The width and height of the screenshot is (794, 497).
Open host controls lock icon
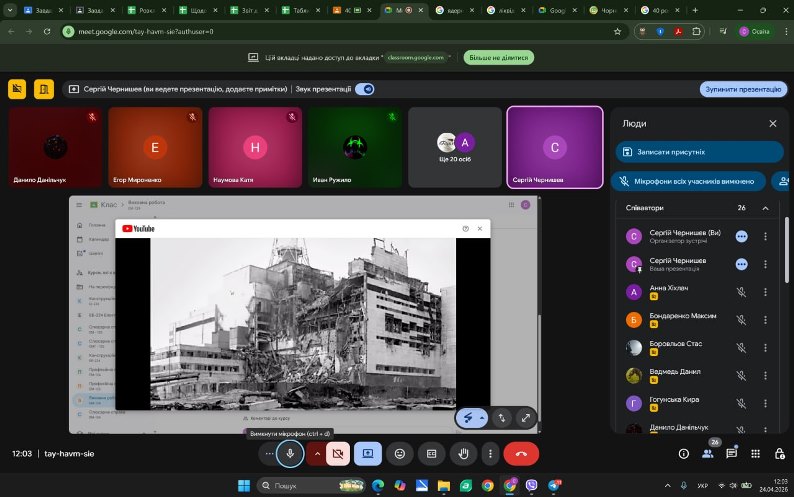pos(780,454)
